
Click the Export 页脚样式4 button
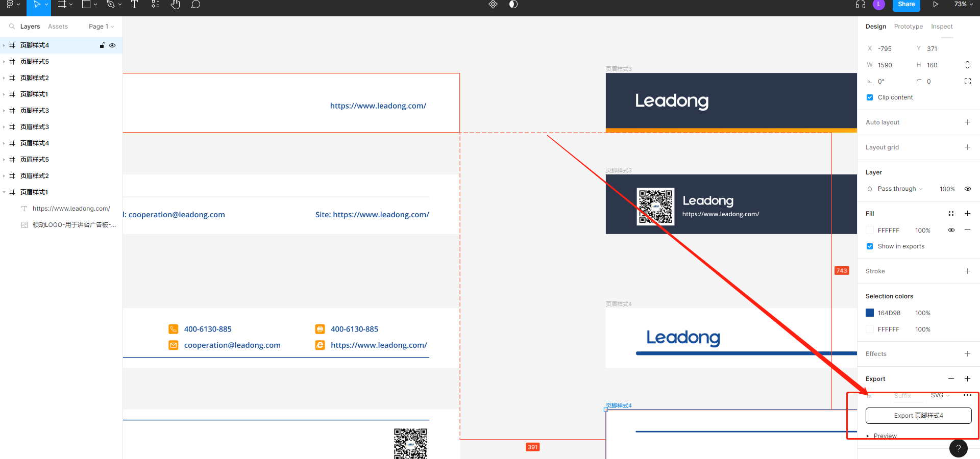pyautogui.click(x=918, y=416)
